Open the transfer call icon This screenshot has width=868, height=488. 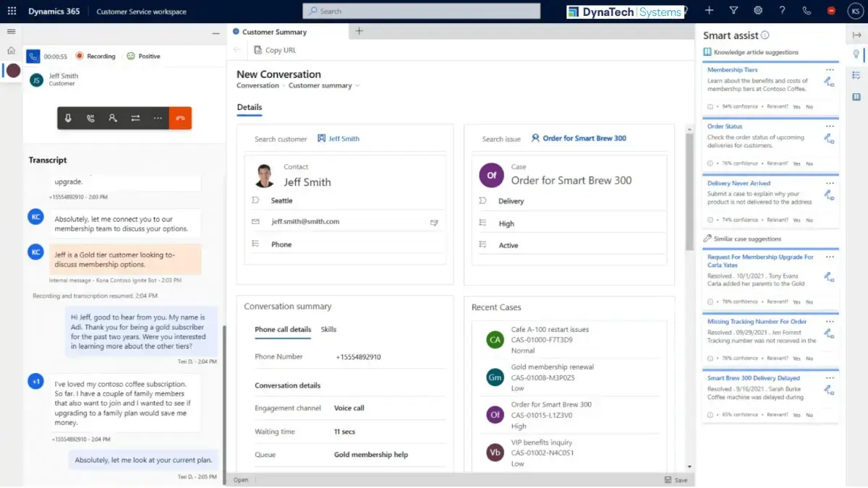click(x=135, y=118)
